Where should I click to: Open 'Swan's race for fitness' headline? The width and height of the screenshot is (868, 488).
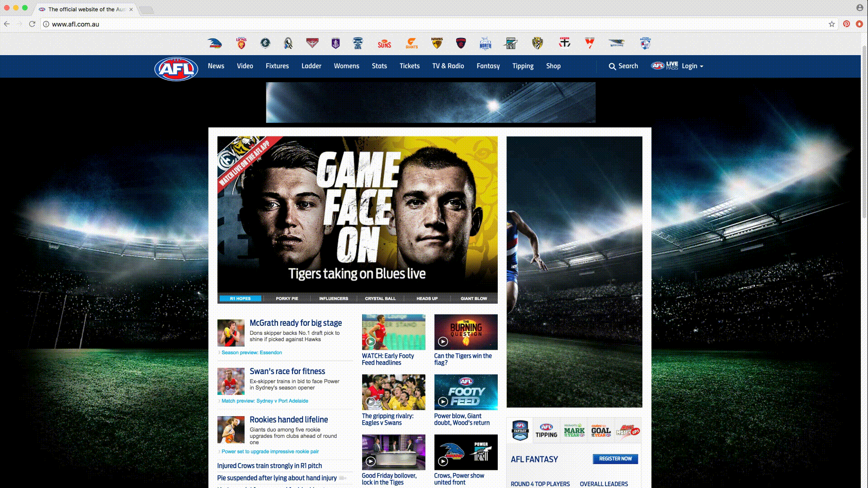[x=288, y=371]
